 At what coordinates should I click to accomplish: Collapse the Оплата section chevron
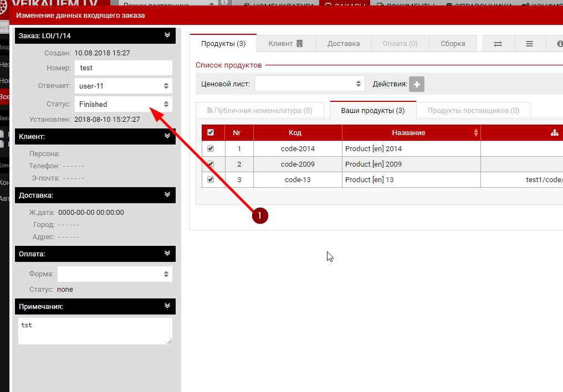click(x=167, y=254)
